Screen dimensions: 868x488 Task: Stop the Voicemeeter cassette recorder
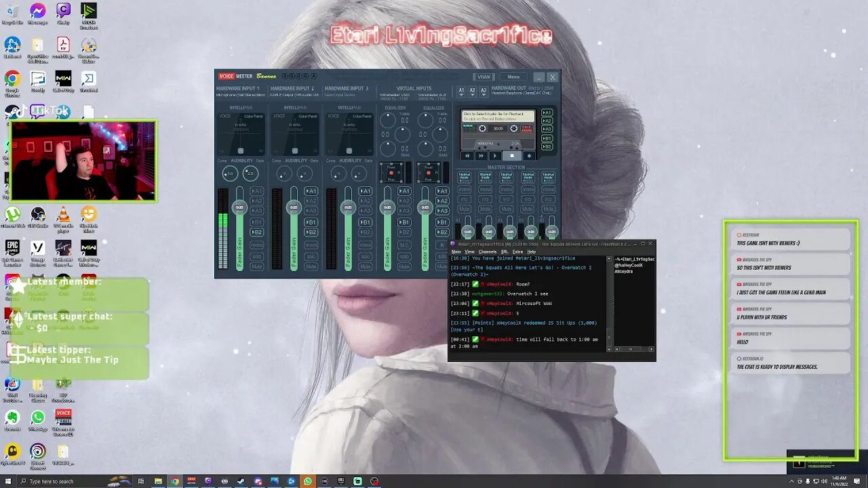point(512,156)
